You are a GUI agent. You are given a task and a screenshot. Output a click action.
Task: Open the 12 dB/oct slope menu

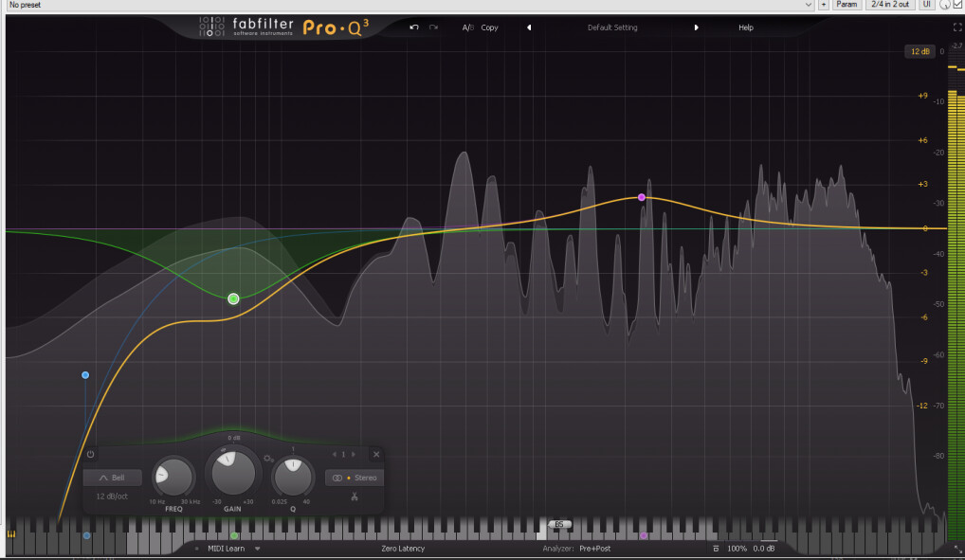[x=112, y=497]
